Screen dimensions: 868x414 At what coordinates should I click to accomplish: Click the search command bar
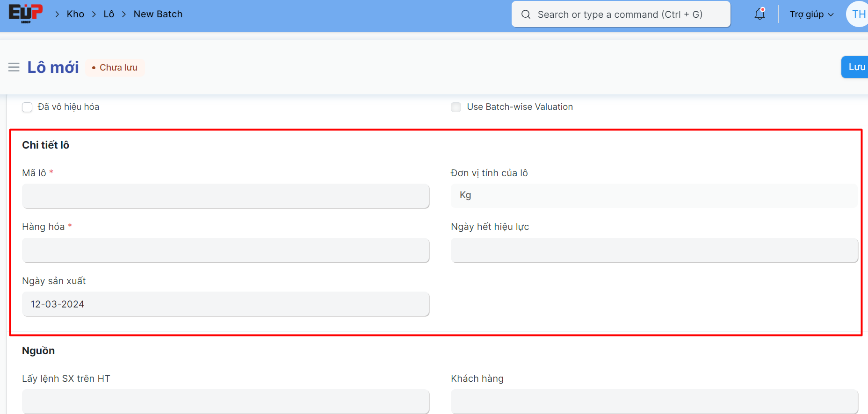[620, 14]
